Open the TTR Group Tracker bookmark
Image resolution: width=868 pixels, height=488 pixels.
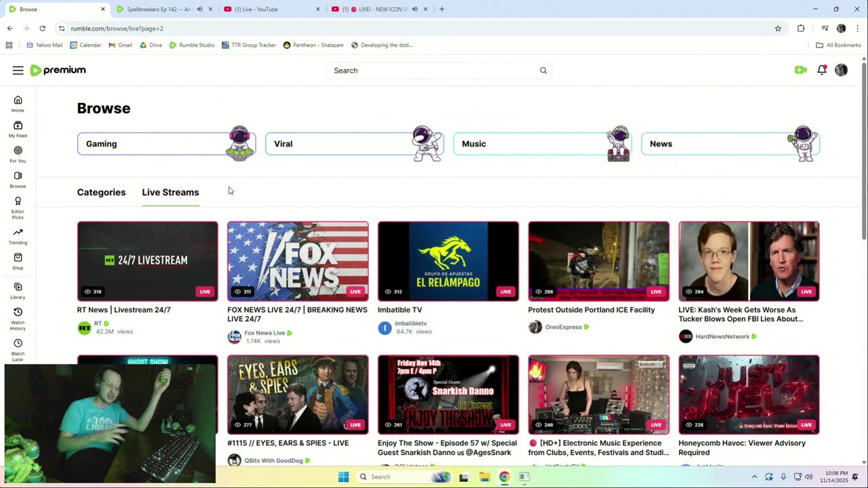pos(249,45)
